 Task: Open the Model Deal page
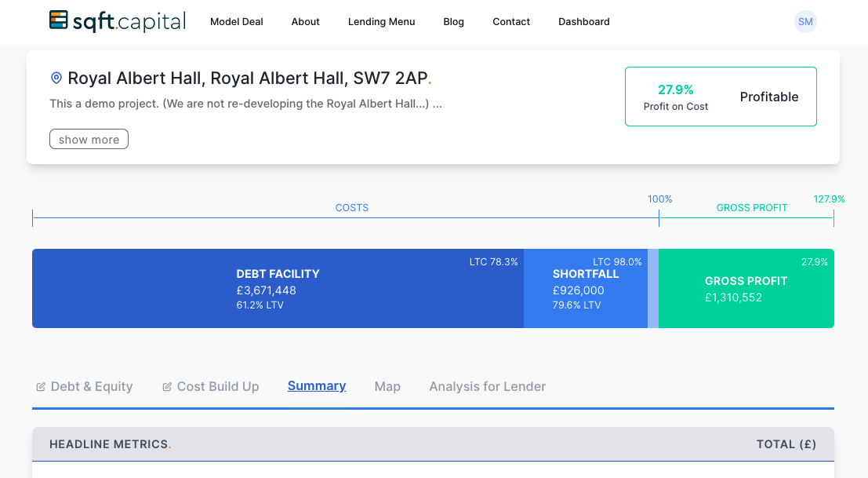(236, 22)
